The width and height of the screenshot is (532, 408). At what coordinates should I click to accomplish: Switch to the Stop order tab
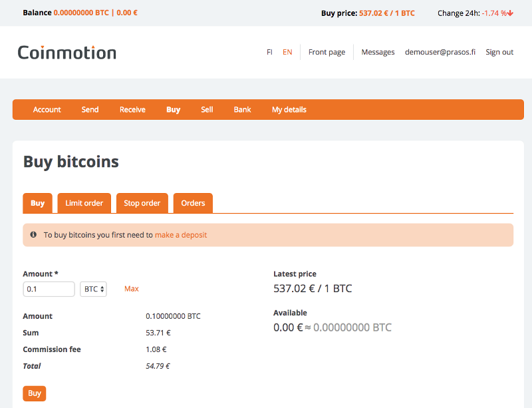pos(142,203)
